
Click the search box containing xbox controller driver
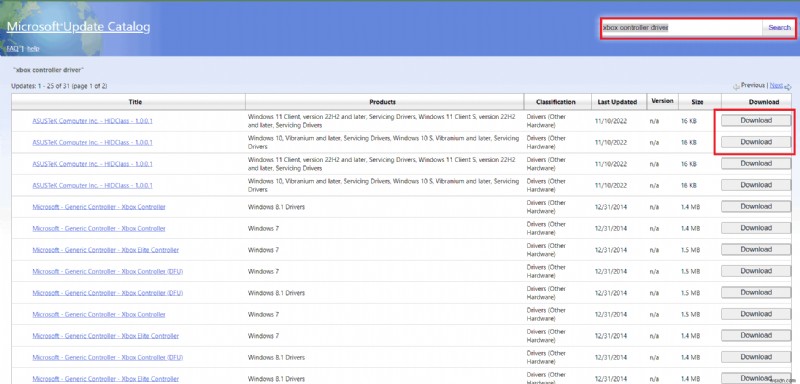click(x=682, y=28)
